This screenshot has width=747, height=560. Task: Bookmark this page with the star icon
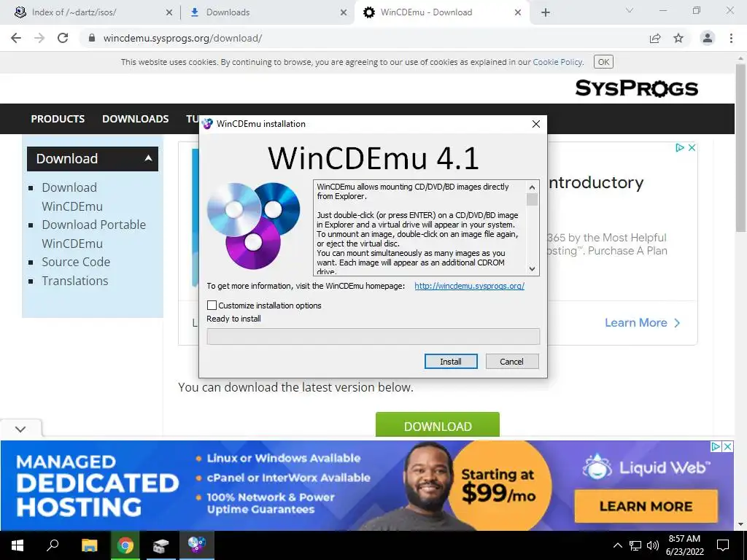[x=678, y=38]
